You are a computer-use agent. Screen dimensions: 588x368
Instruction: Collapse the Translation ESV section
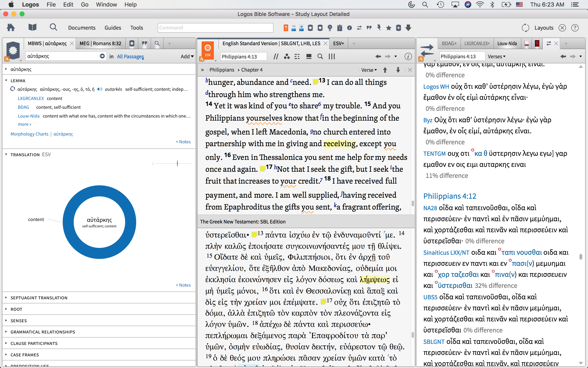[6, 155]
